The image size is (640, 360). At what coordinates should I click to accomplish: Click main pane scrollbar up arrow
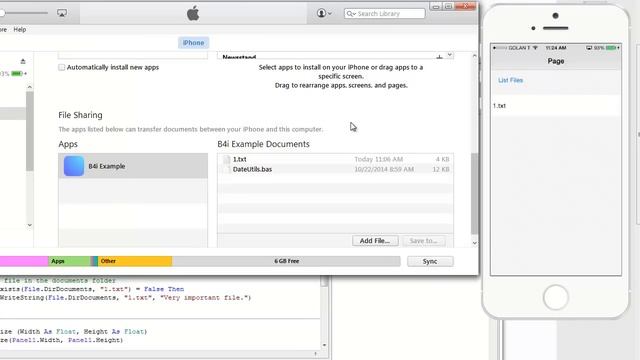click(x=474, y=56)
